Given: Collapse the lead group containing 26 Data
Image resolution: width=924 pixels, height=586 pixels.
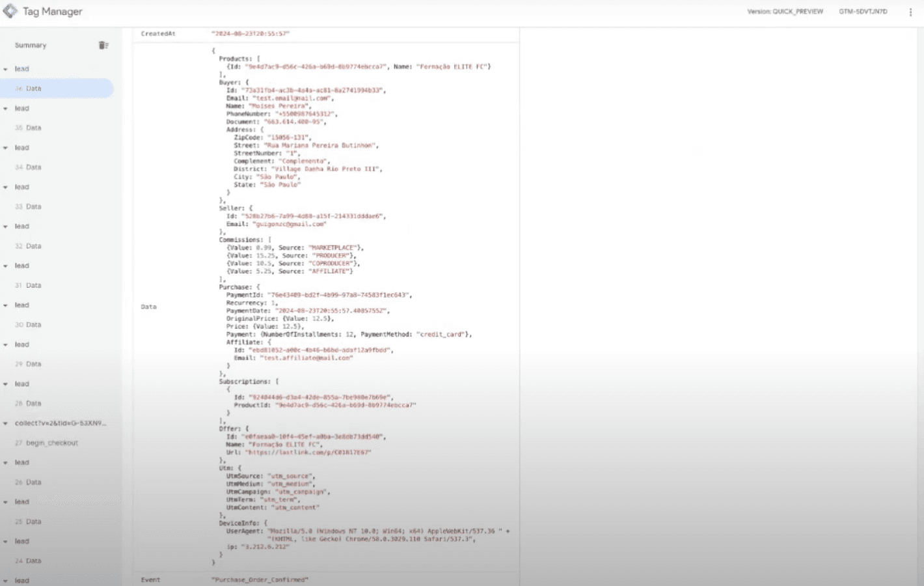Looking at the screenshot, I should [5, 463].
